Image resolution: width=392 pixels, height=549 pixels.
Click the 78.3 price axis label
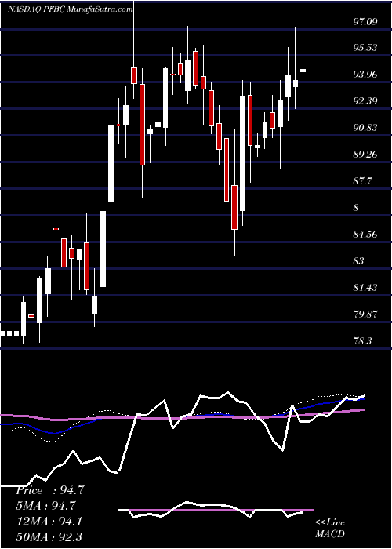[362, 340]
